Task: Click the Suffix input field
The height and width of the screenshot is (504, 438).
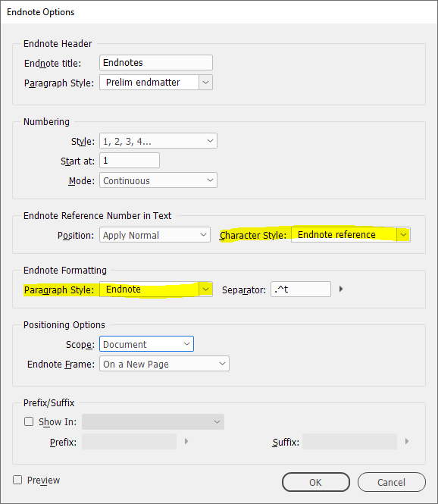Action: (x=349, y=441)
